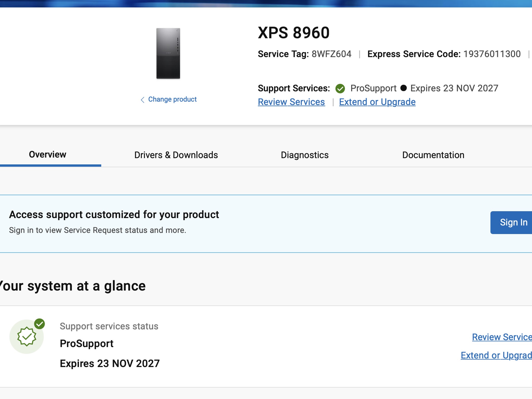Click the Your system at a glance heading
This screenshot has width=532, height=399.
tap(73, 286)
